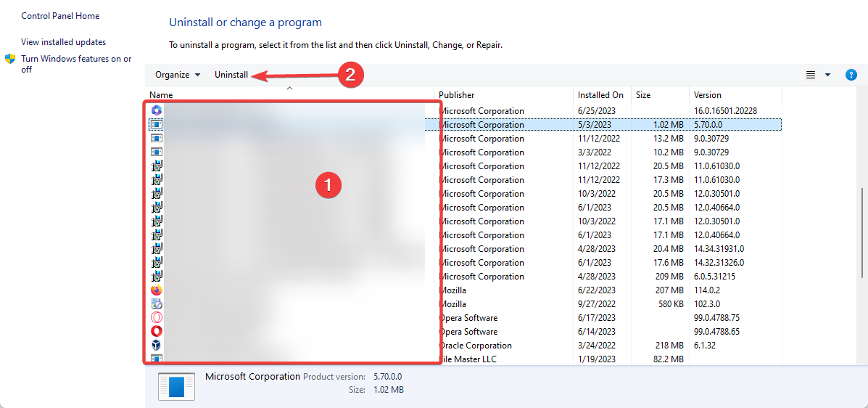
Task: Click the installer icon in the 17.6 MB row
Action: [x=157, y=262]
